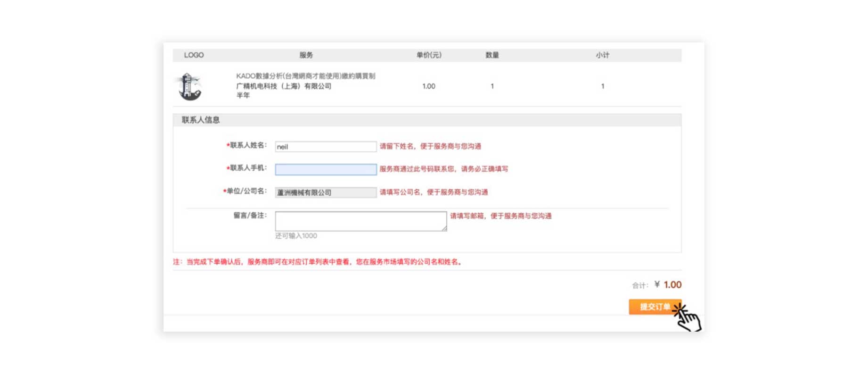
Task: Click the unit price value 1.00 in row
Action: pos(429,86)
